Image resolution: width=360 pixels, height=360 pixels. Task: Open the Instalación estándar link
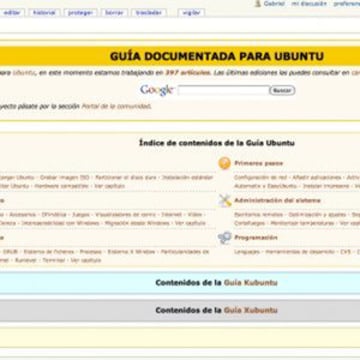(187, 178)
